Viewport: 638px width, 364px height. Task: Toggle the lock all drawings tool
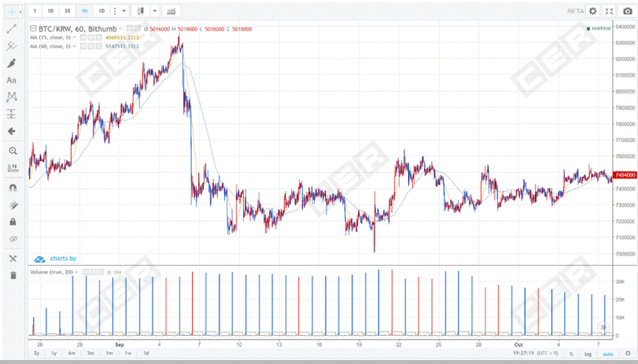coord(12,222)
